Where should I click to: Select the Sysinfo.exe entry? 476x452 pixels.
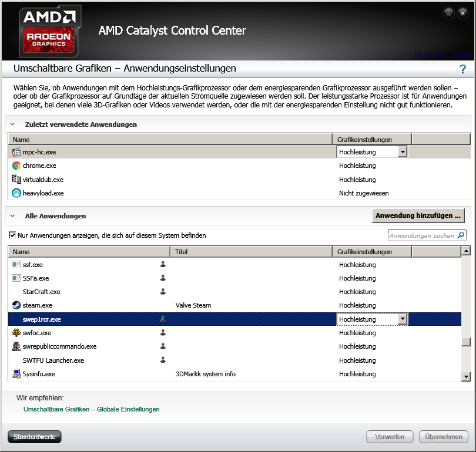[234, 374]
